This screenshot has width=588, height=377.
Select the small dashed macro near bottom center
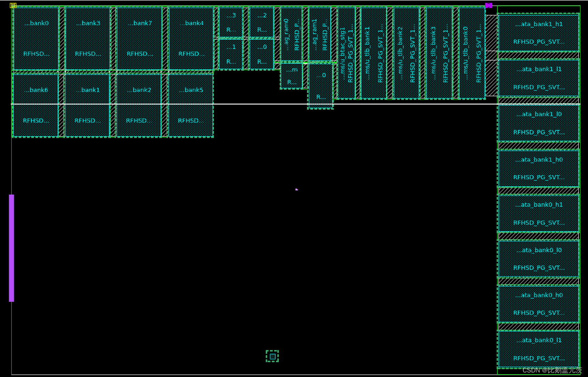point(273,356)
